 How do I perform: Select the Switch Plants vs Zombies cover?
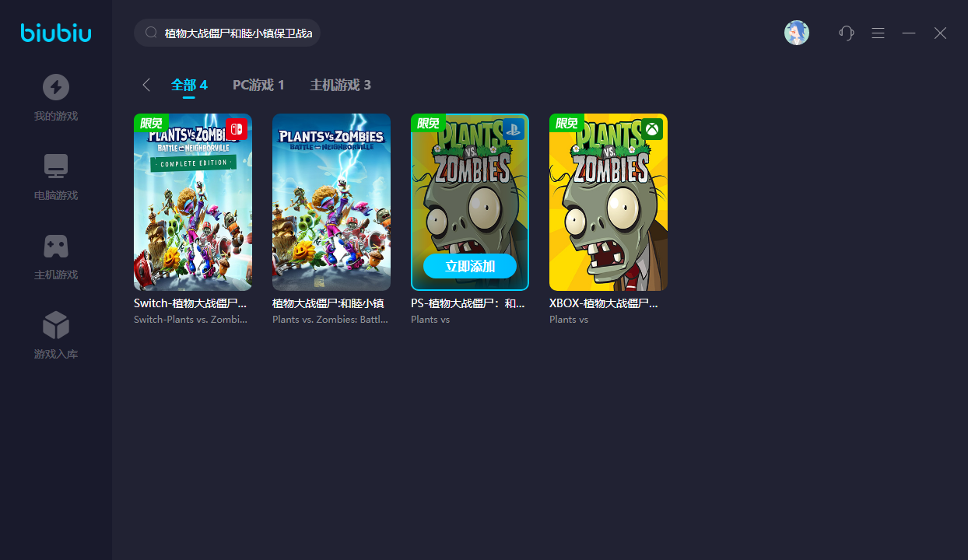[193, 202]
